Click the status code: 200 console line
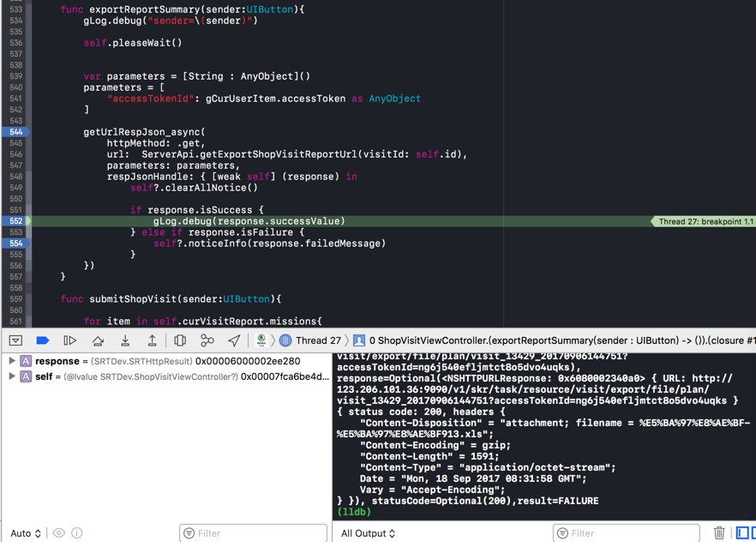Image resolution: width=756 pixels, height=542 pixels. click(x=421, y=412)
